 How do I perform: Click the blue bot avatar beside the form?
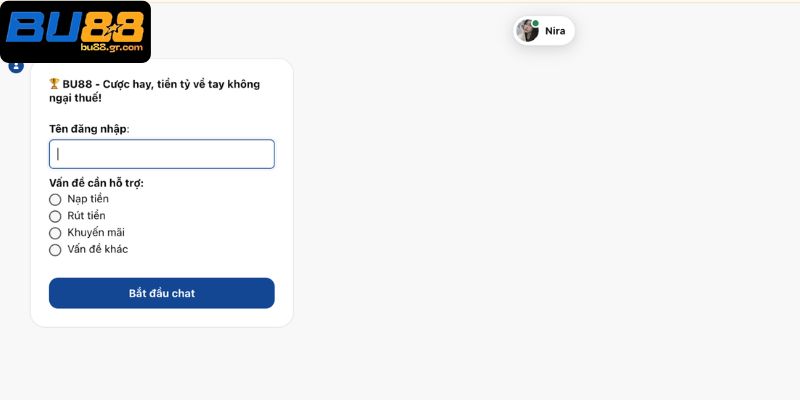click(x=16, y=66)
